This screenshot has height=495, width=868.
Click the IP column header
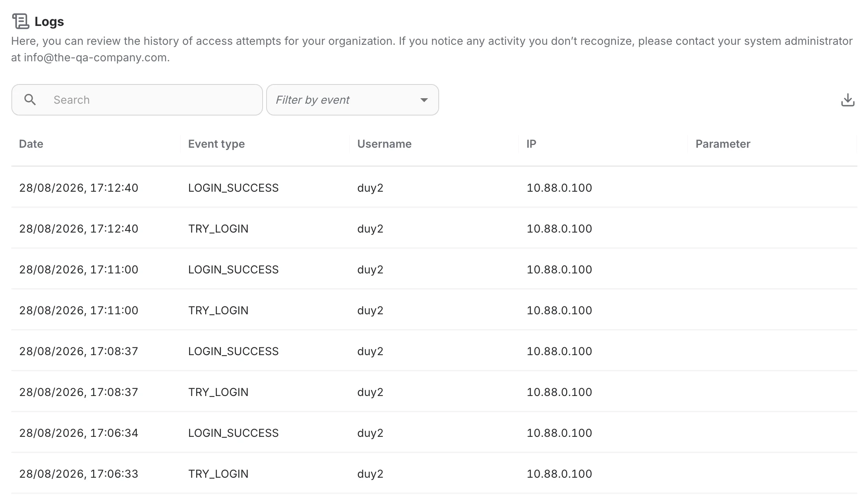pyautogui.click(x=531, y=144)
